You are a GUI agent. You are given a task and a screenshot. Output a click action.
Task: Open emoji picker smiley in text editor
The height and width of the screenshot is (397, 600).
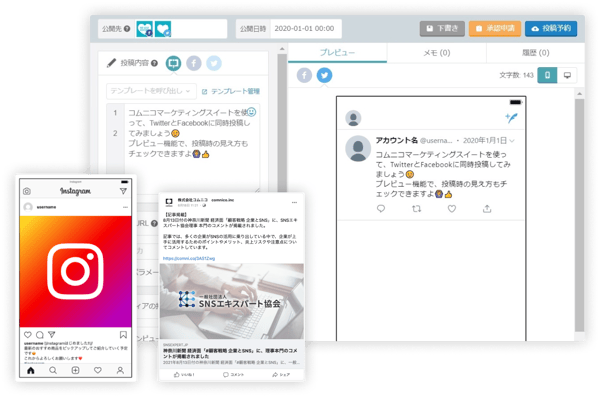coord(251,112)
